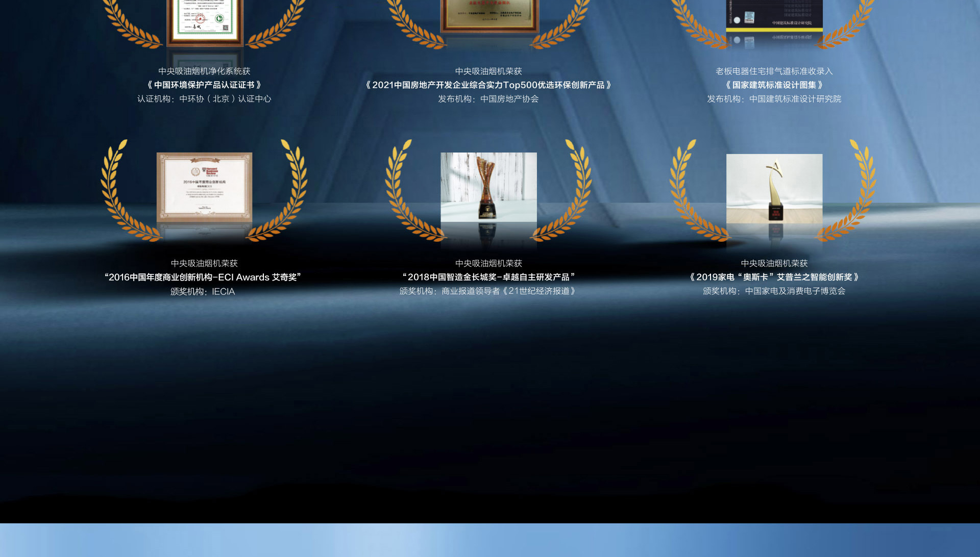The image size is (980, 557).
Task: Click the 2021中国房地产开发企业 award title text
Action: pos(488,85)
